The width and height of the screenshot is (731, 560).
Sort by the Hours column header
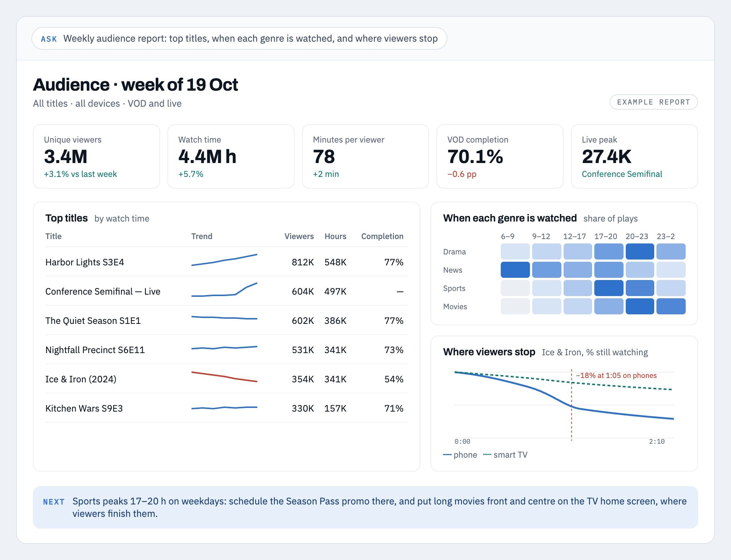pos(336,236)
